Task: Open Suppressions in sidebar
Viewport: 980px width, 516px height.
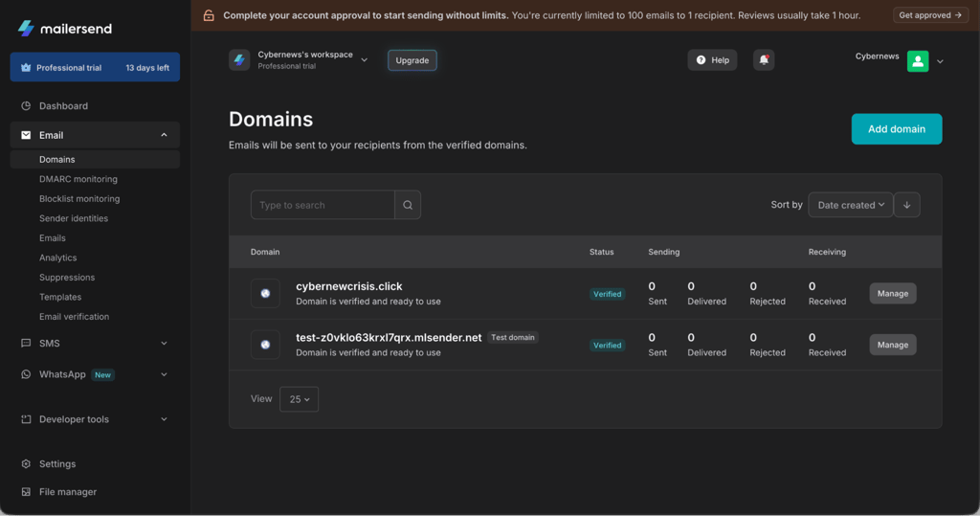Action: 67,277
